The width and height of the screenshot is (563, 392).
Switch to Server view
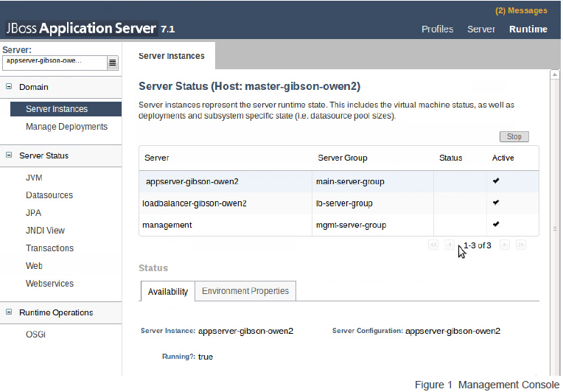tap(481, 29)
